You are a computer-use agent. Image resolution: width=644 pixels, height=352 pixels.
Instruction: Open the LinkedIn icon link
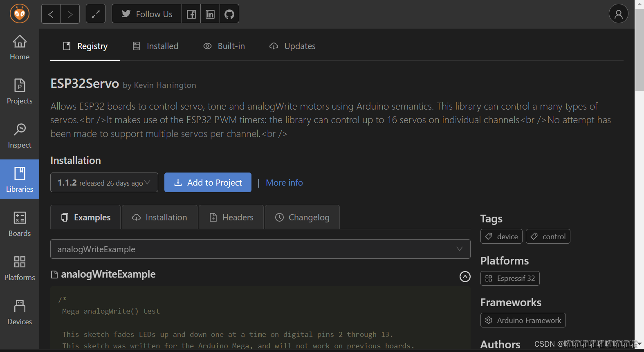click(210, 14)
